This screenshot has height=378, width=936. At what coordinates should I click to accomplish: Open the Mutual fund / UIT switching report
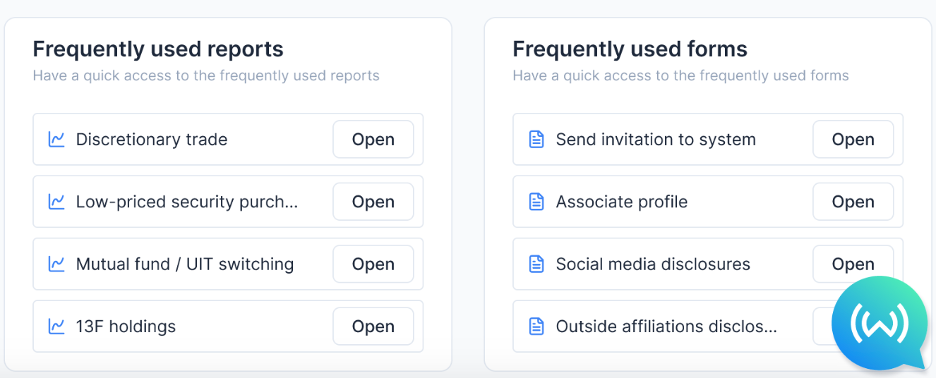point(373,264)
